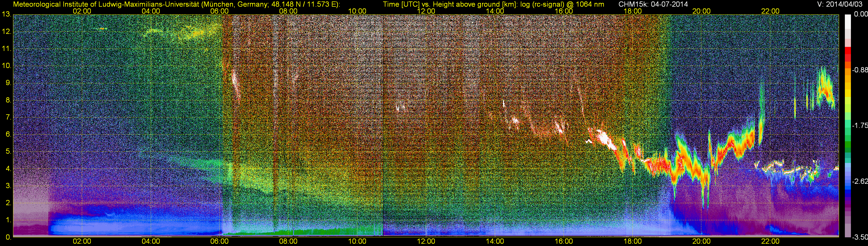Viewport: 868px width, 246px height.
Task: Click '10:00' on the lower time axis
Action: (x=357, y=241)
